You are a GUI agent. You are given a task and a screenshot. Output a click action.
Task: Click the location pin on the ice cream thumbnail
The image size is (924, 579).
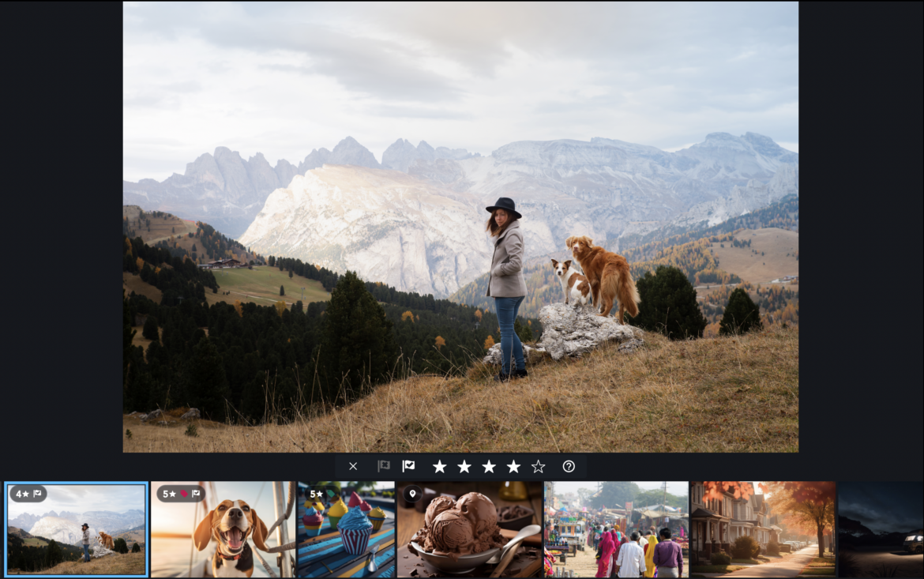(411, 494)
